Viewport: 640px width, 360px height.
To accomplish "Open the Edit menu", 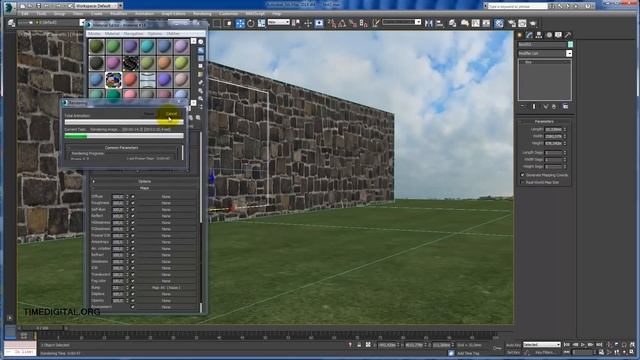I will click(x=25, y=13).
